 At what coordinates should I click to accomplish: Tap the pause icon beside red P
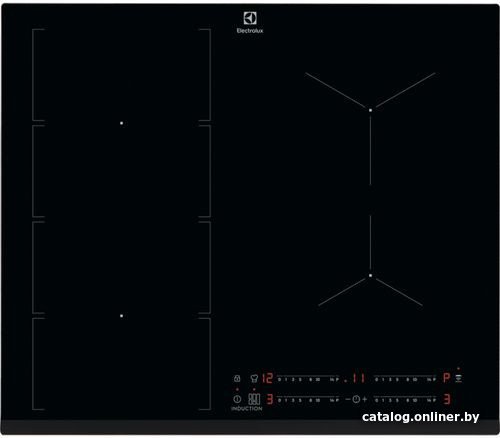click(x=459, y=378)
